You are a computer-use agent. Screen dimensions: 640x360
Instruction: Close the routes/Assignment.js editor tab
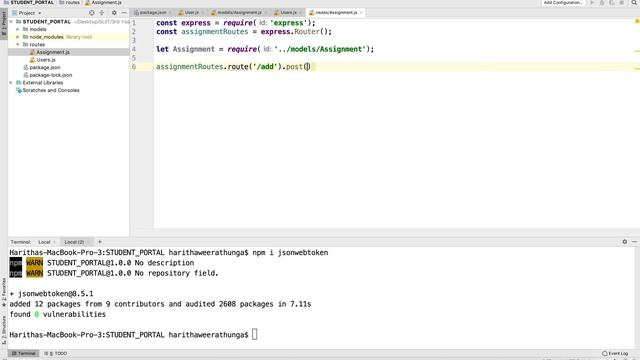click(x=361, y=13)
